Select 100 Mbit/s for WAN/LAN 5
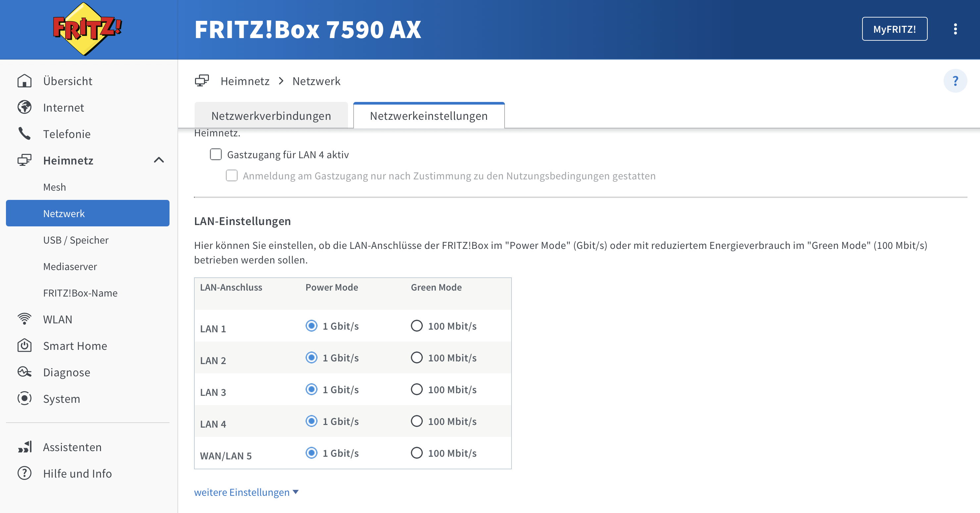The image size is (980, 513). 416,453
